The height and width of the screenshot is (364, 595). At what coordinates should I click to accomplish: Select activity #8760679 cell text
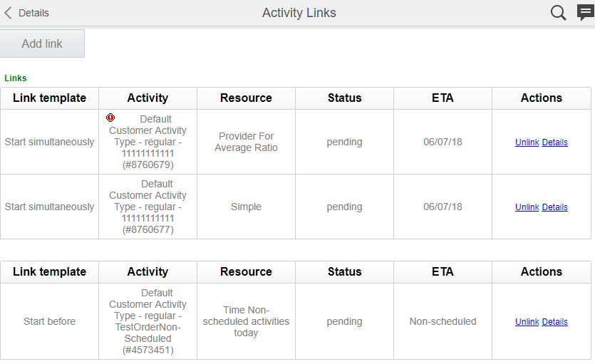[x=148, y=142]
